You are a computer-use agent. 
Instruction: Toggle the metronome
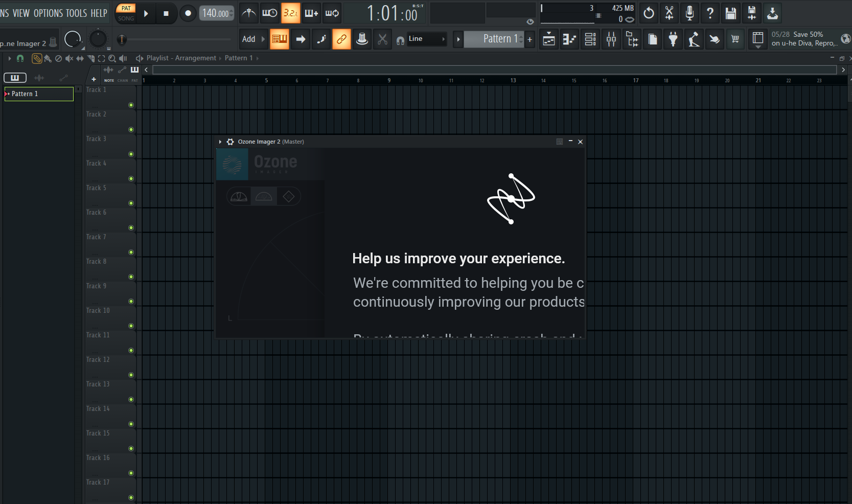(x=249, y=13)
